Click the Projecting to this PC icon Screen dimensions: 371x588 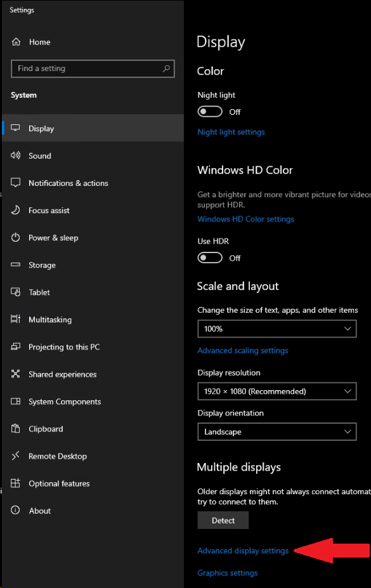[x=15, y=346]
